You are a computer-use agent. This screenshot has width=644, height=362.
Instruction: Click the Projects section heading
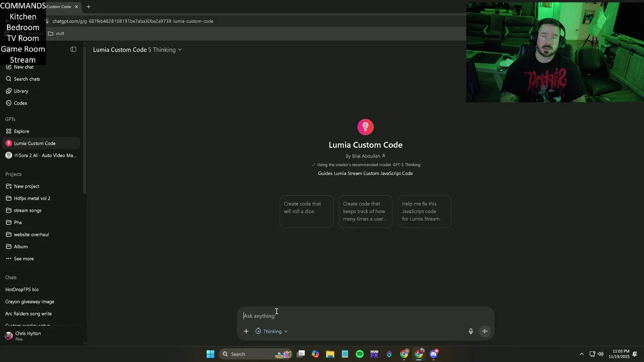[x=14, y=174]
